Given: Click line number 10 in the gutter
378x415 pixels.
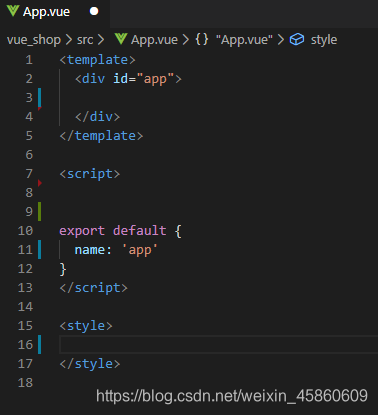Looking at the screenshot, I should [x=25, y=231].
